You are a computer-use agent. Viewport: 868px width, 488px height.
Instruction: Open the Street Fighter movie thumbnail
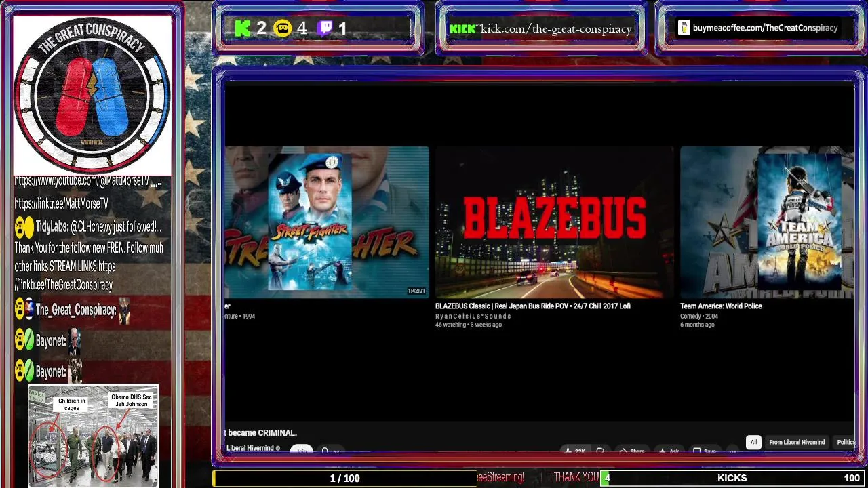point(327,222)
